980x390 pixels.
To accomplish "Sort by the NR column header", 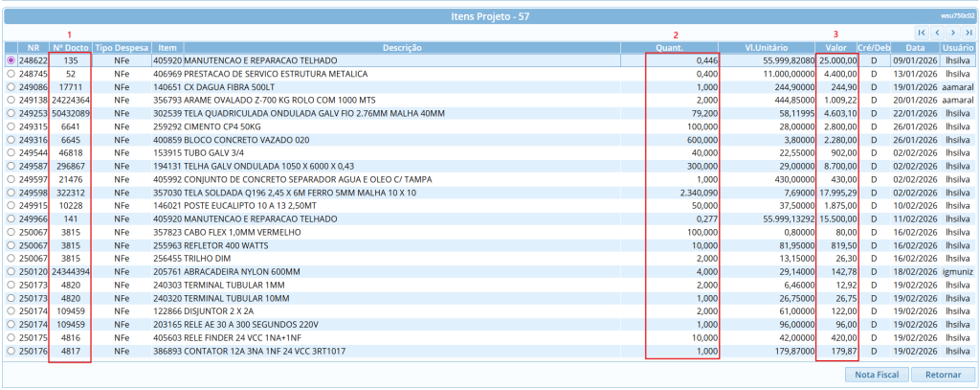I will pyautogui.click(x=33, y=47).
